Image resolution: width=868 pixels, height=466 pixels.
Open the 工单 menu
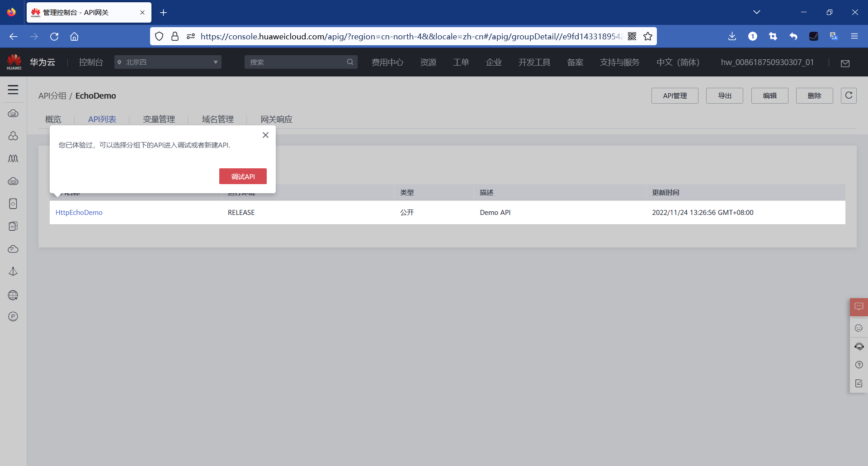[x=461, y=62]
